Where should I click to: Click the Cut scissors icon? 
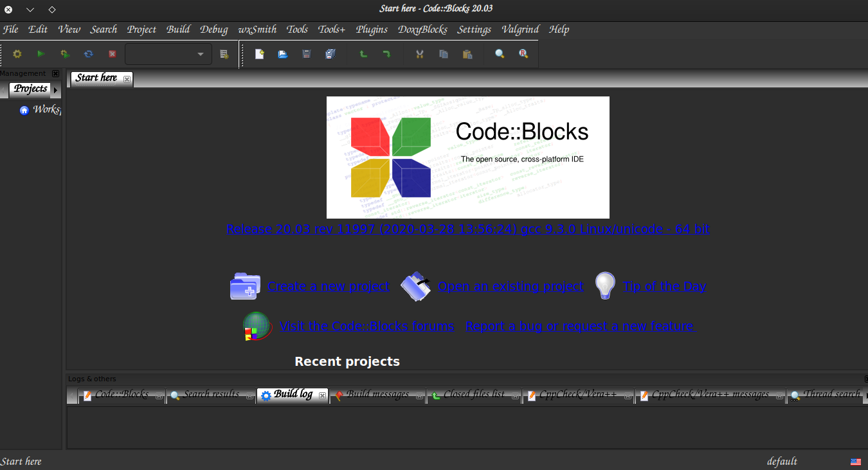point(419,55)
